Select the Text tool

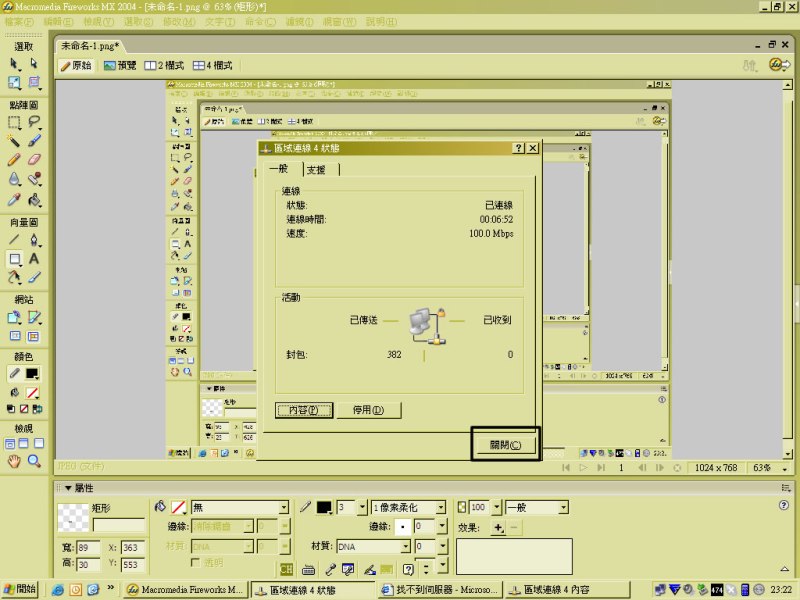[34, 259]
